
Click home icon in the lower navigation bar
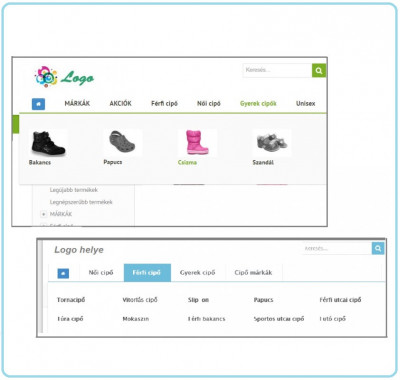63,273
